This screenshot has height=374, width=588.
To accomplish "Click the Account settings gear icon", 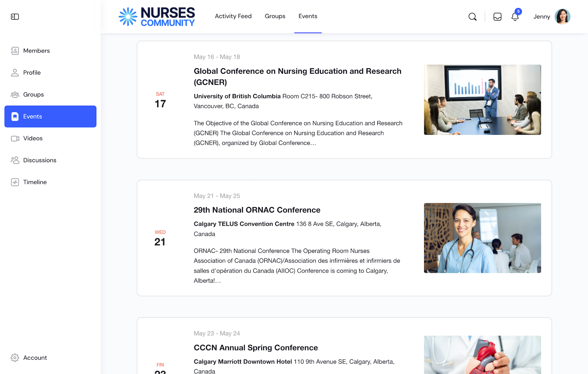I will click(x=15, y=357).
